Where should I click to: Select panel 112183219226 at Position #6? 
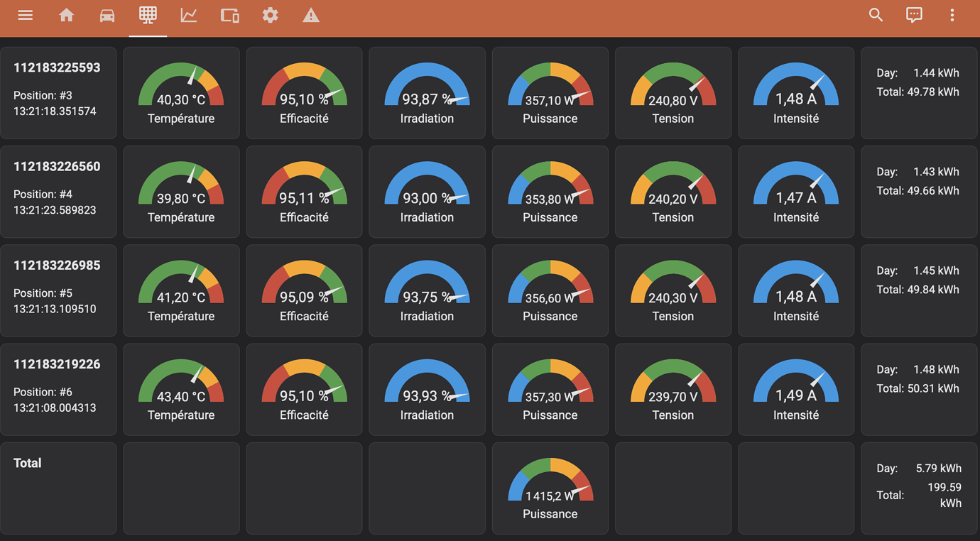pyautogui.click(x=58, y=389)
